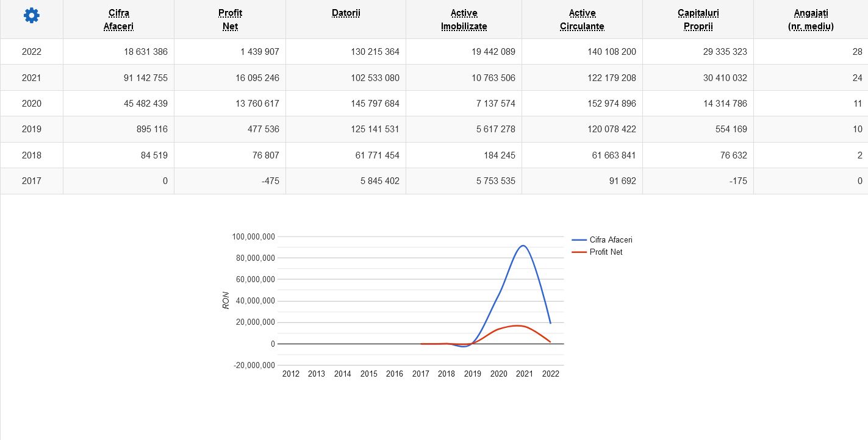Screen dimensions: 868x440
Task: Select the Angajați (nr. mediu) header
Action: coord(811,20)
